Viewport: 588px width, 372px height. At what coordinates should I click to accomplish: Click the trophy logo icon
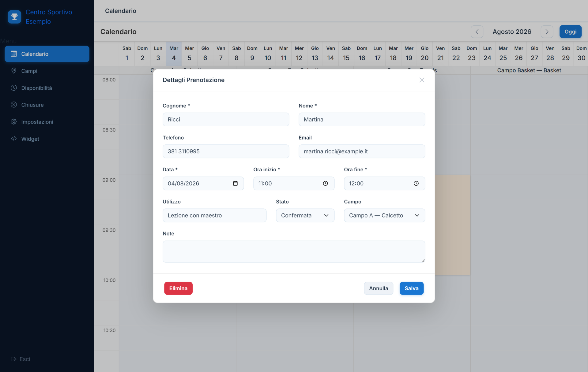coord(14,17)
